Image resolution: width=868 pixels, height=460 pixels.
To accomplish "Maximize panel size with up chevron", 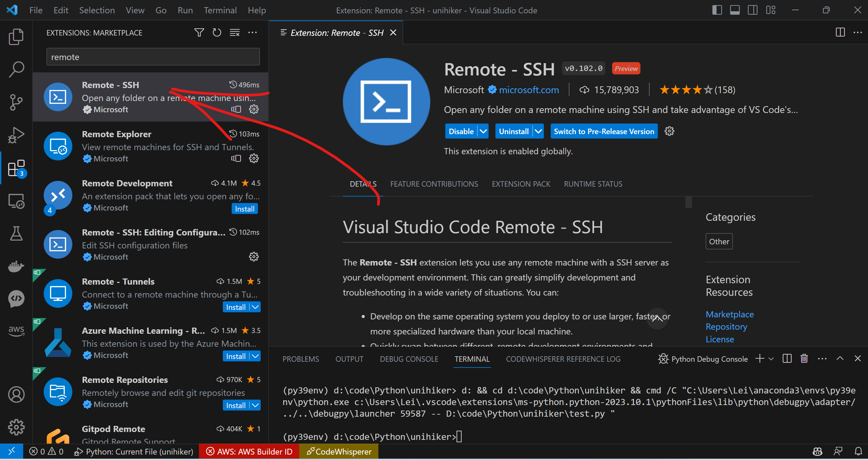I will click(x=840, y=359).
